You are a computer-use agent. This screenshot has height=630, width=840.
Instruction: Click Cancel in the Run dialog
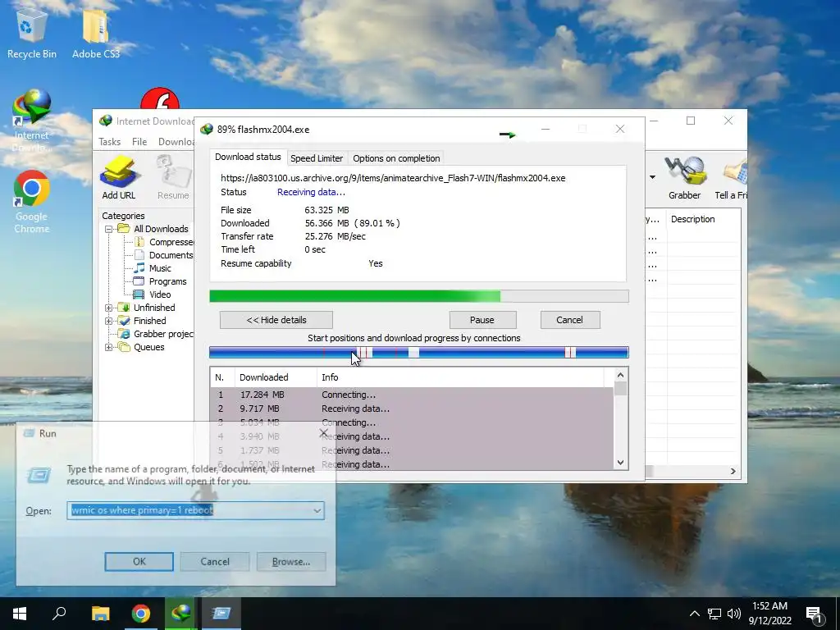215,561
